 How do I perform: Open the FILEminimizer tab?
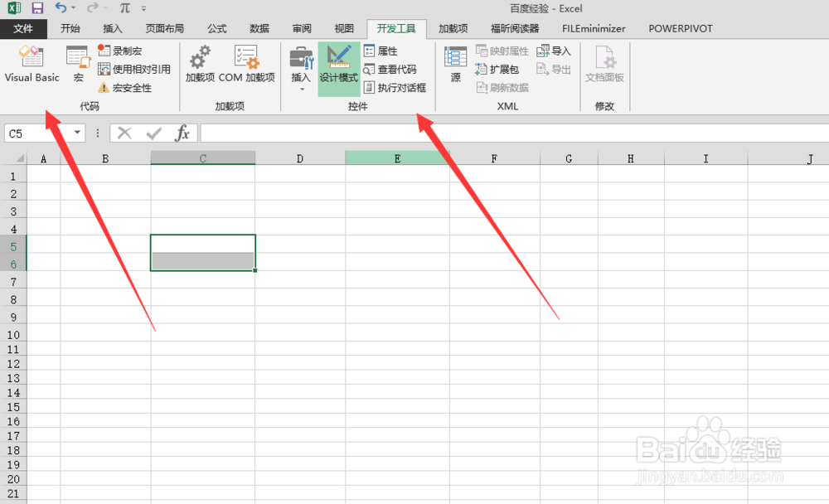pos(594,28)
